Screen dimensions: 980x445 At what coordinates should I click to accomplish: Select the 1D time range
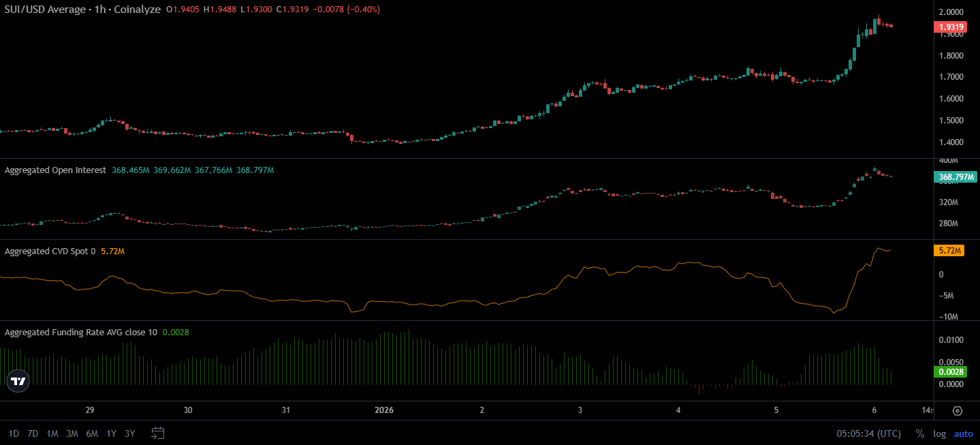(14, 433)
